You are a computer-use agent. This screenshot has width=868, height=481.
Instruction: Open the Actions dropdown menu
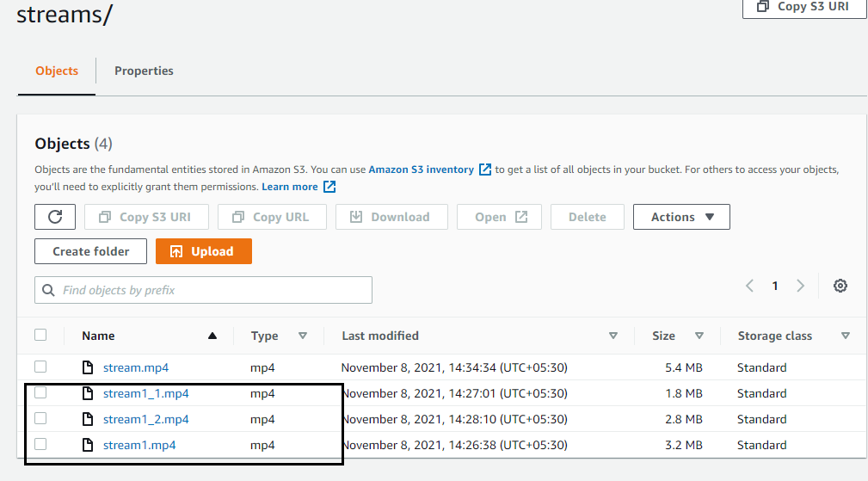pos(681,217)
